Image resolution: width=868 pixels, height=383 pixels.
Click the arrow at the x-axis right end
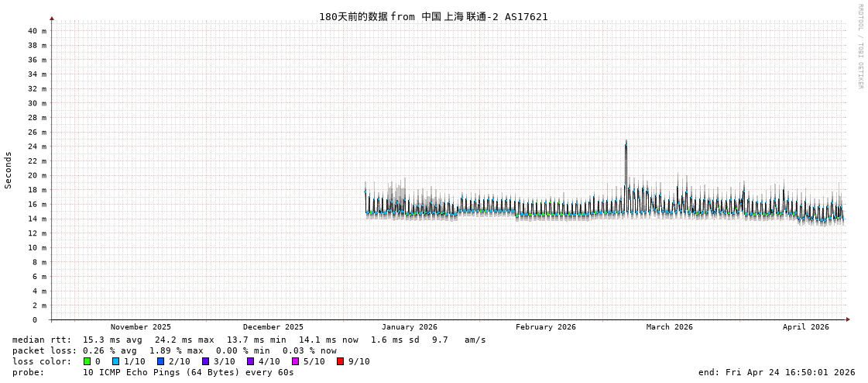point(848,319)
